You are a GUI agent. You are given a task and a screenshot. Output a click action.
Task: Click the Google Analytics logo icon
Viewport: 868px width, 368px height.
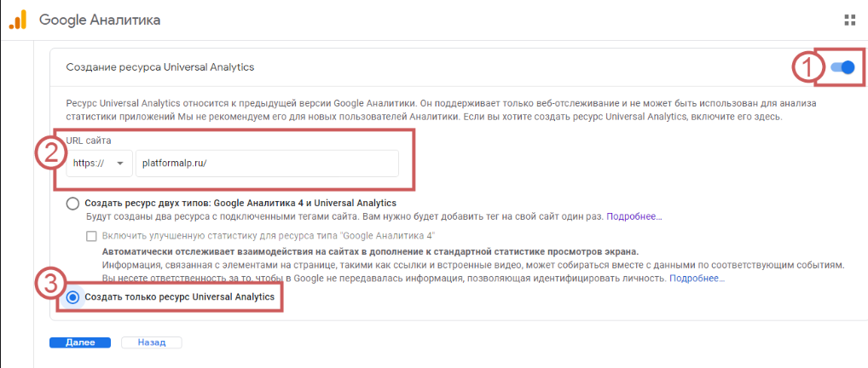click(17, 19)
